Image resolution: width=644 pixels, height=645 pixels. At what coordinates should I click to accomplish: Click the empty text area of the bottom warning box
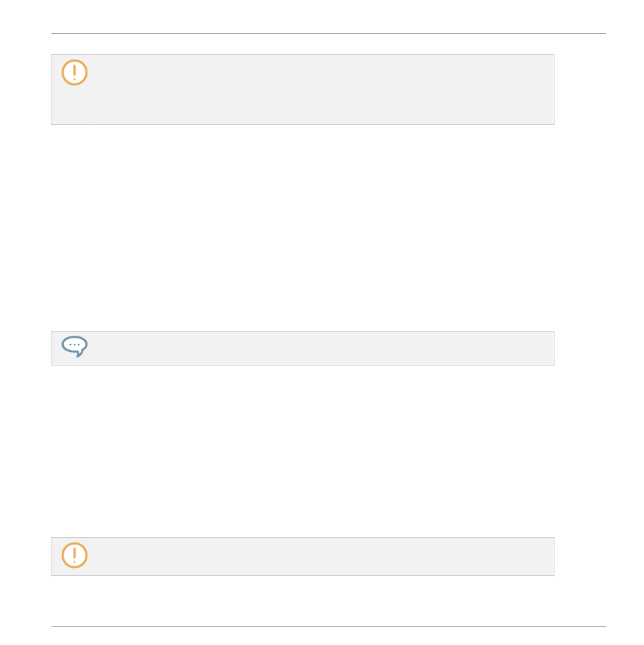pyautogui.click(x=324, y=557)
